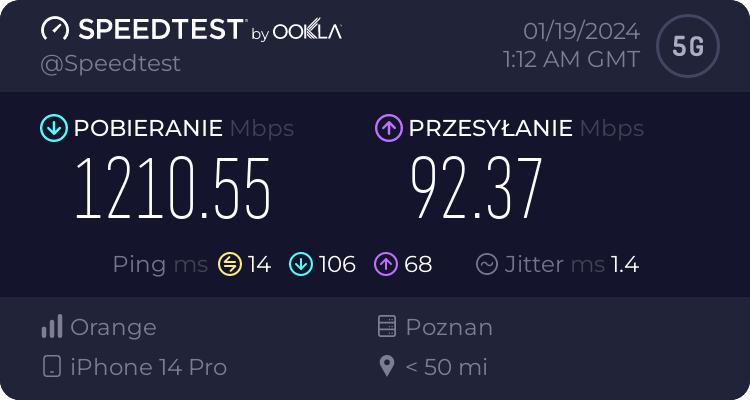750x400 pixels.
Task: Click the yellow idle ping icon
Action: click(230, 265)
